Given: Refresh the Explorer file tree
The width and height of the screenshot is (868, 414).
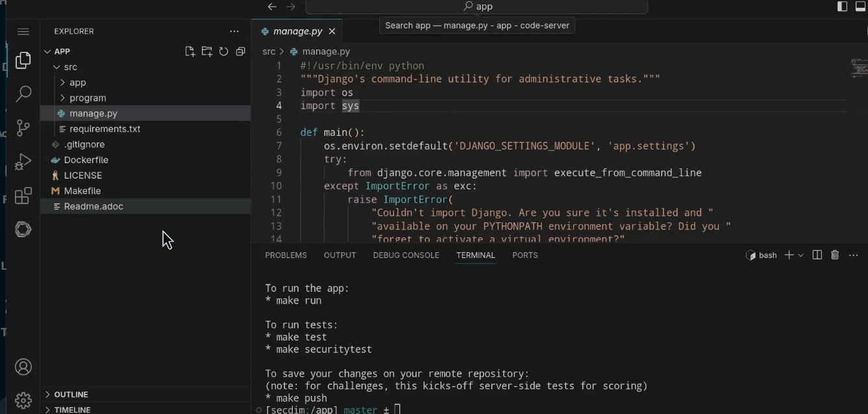Looking at the screenshot, I should point(223,51).
